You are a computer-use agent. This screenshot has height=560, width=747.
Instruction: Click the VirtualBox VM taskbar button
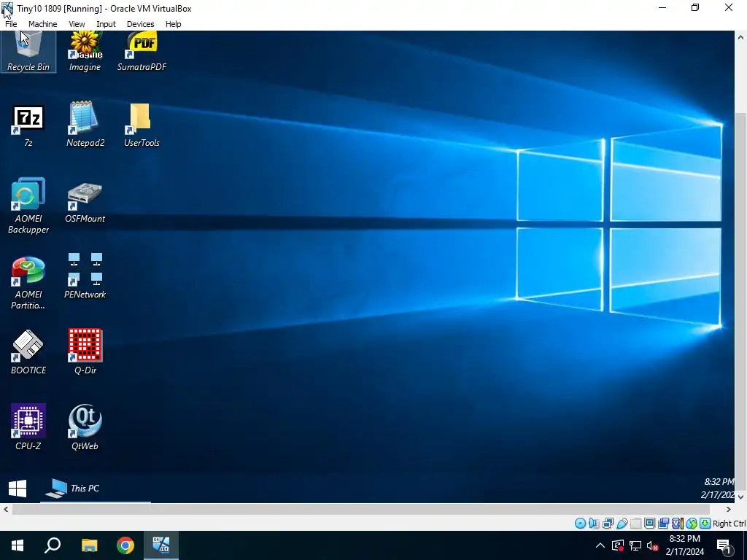161,545
